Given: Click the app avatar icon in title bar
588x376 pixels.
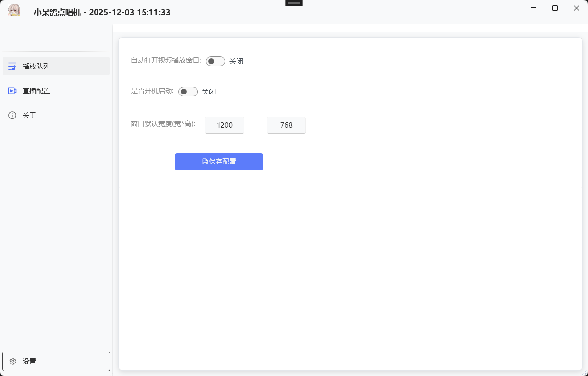Looking at the screenshot, I should click(x=14, y=10).
